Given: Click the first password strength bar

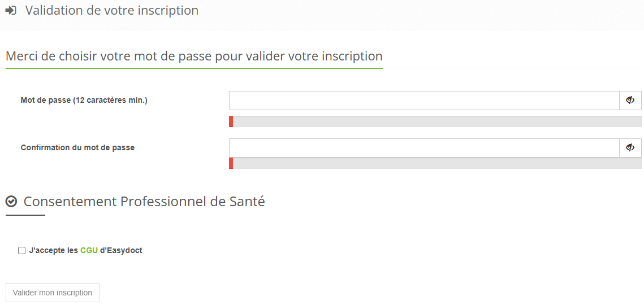Looking at the screenshot, I should click(435, 121).
